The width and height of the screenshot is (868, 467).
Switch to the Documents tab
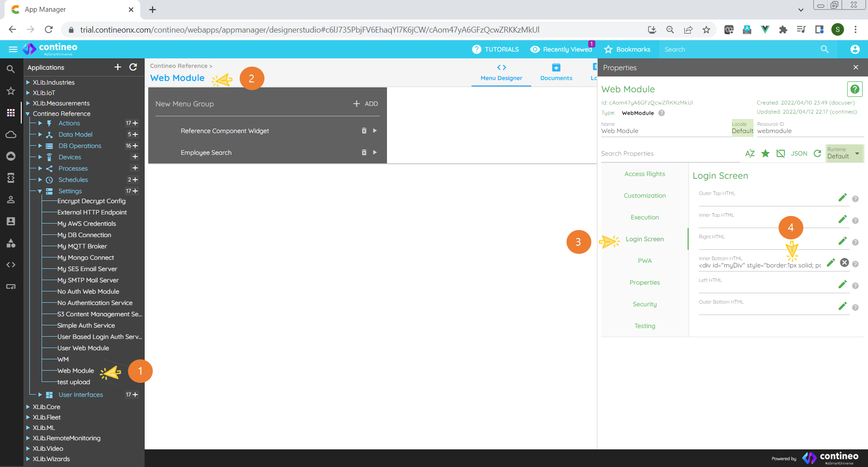click(556, 72)
